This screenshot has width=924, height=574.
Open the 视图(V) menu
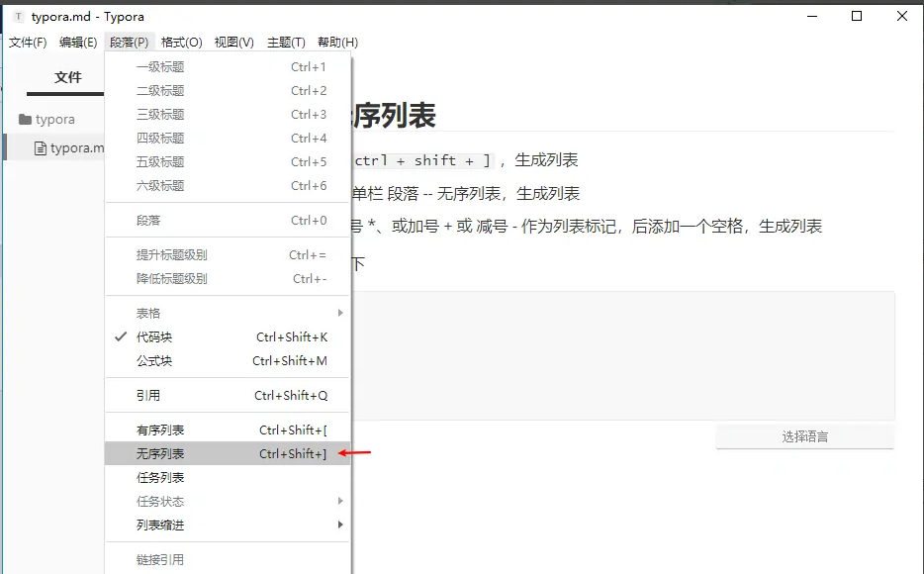click(233, 43)
